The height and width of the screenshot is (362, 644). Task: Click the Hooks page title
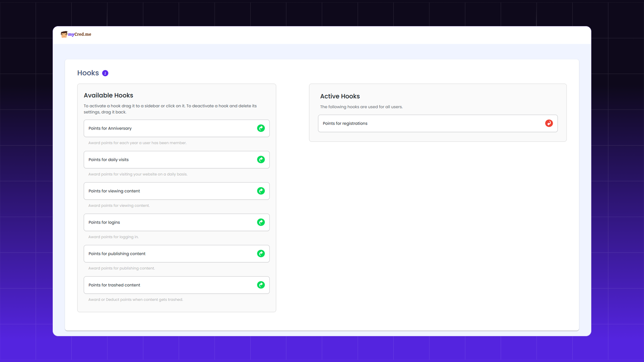point(88,73)
